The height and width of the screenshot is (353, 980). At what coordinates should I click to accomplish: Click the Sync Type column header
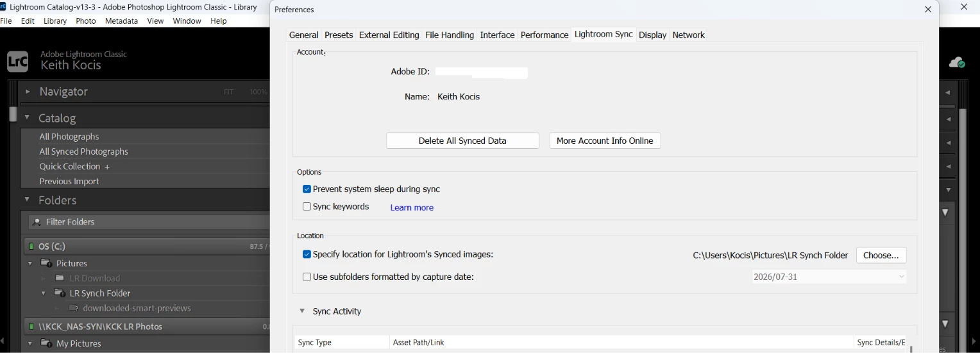[342, 343]
